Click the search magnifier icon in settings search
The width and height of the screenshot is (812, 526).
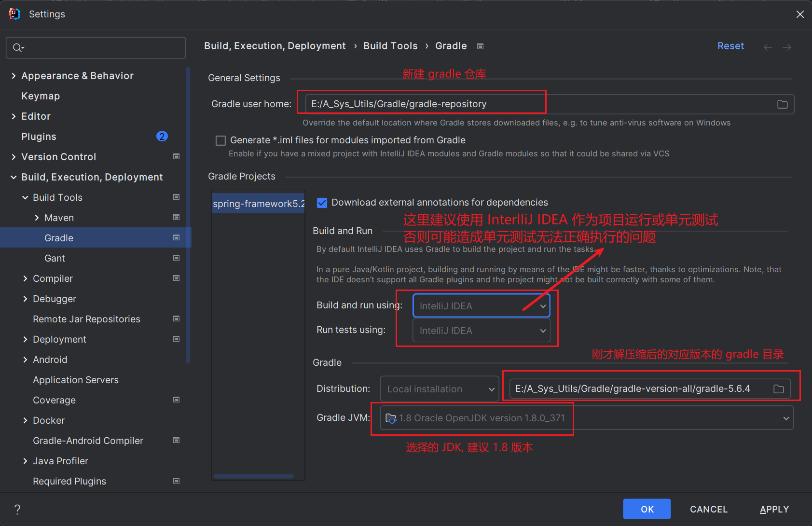click(x=18, y=47)
